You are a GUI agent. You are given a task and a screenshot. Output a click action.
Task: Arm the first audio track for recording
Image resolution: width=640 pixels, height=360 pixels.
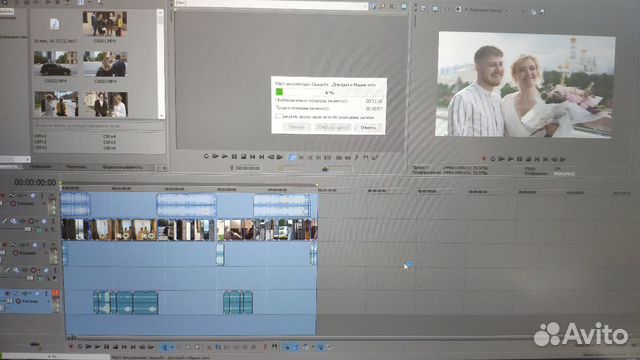point(13,203)
